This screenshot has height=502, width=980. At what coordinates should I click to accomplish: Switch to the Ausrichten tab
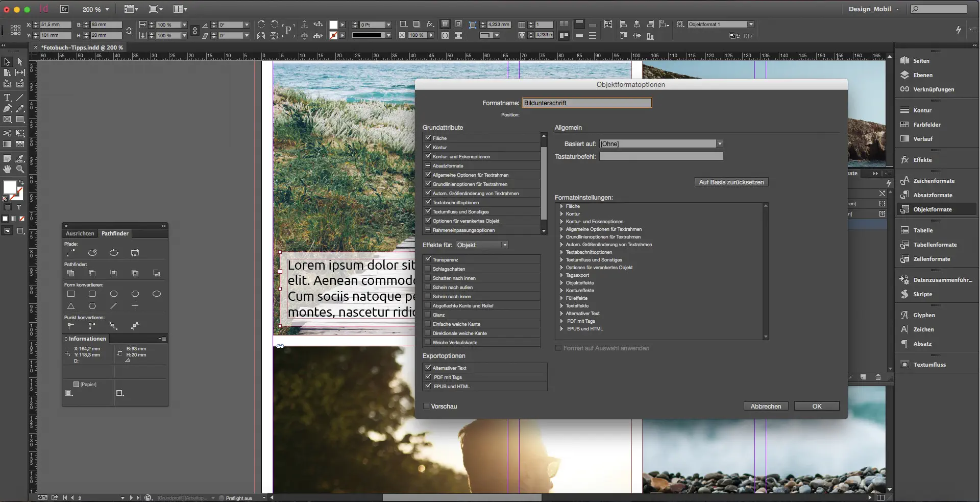80,233
